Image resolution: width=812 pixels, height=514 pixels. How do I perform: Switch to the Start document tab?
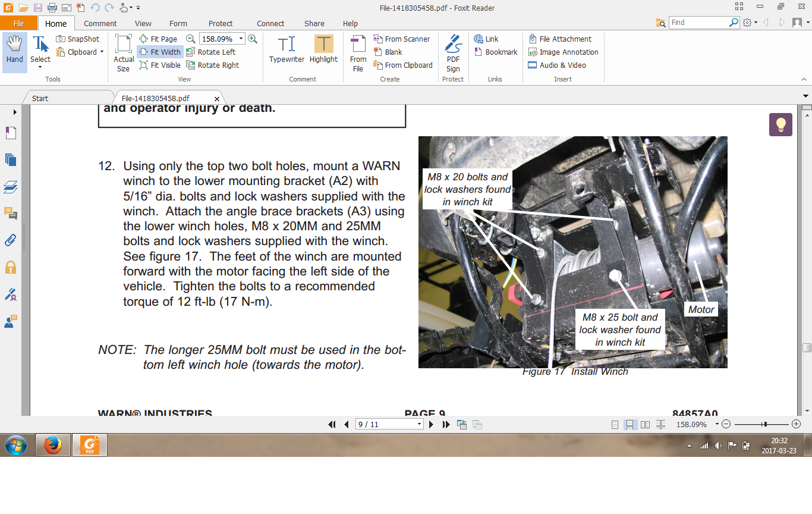click(x=40, y=98)
